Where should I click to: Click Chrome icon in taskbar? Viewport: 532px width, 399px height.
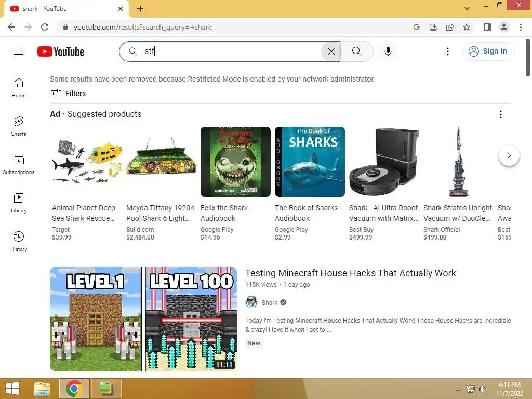74,389
